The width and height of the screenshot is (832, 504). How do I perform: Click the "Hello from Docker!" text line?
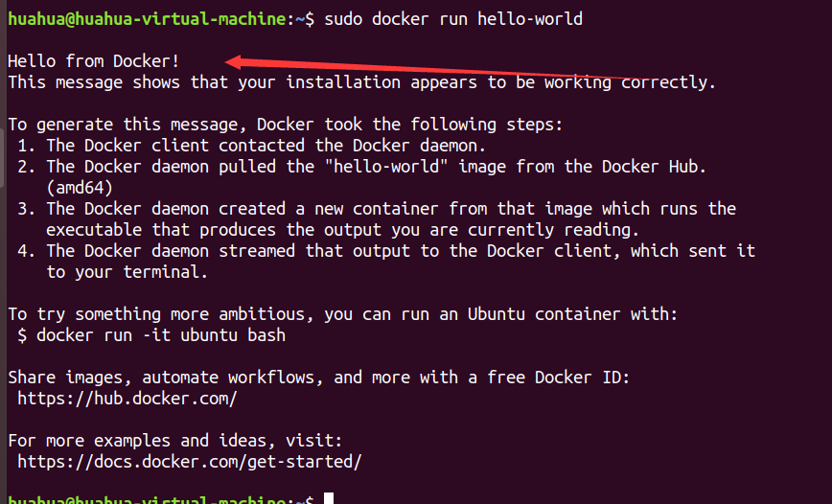point(93,61)
